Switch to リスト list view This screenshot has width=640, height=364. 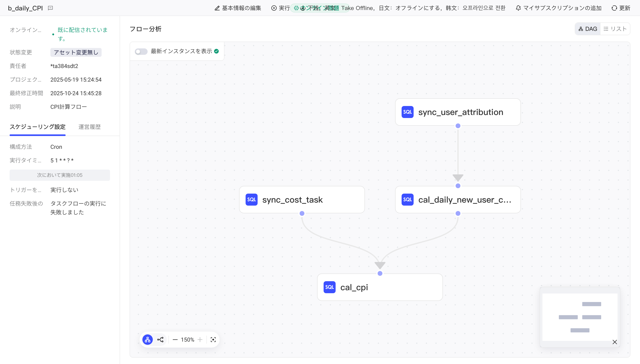tap(615, 29)
